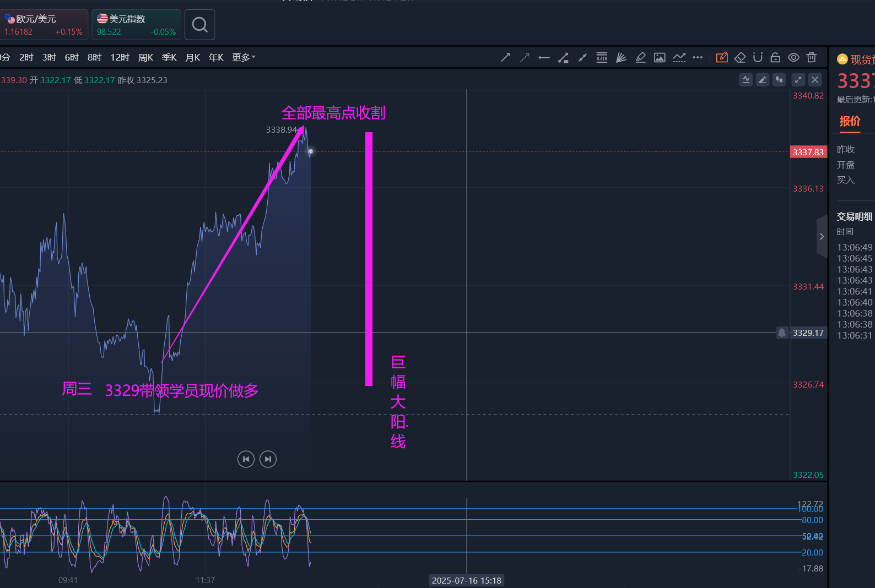The width and height of the screenshot is (875, 588).
Task: Switch to candlestick chart type icon
Action: [779, 80]
